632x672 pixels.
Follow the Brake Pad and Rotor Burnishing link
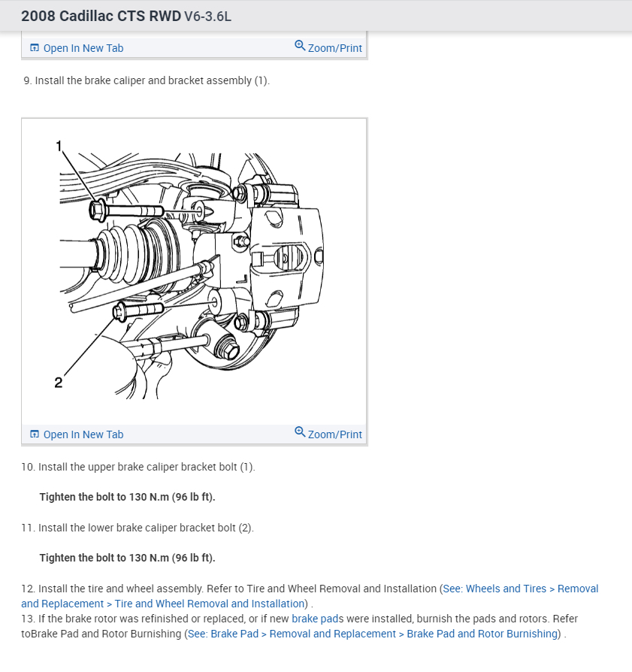(372, 634)
